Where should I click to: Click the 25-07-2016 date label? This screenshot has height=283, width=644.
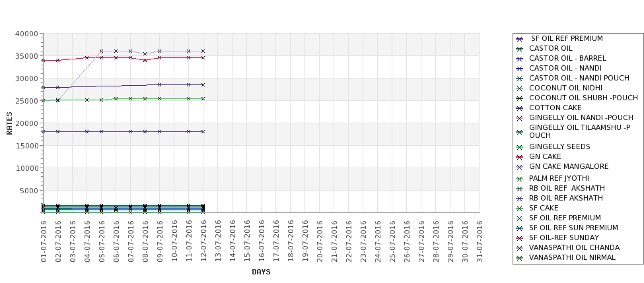392,241
